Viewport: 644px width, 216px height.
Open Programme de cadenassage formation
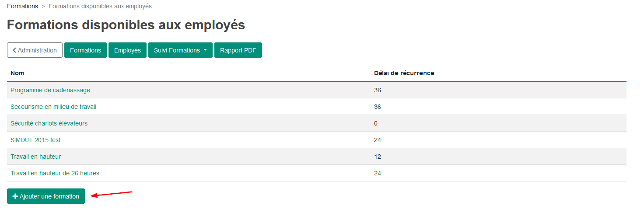tap(50, 90)
